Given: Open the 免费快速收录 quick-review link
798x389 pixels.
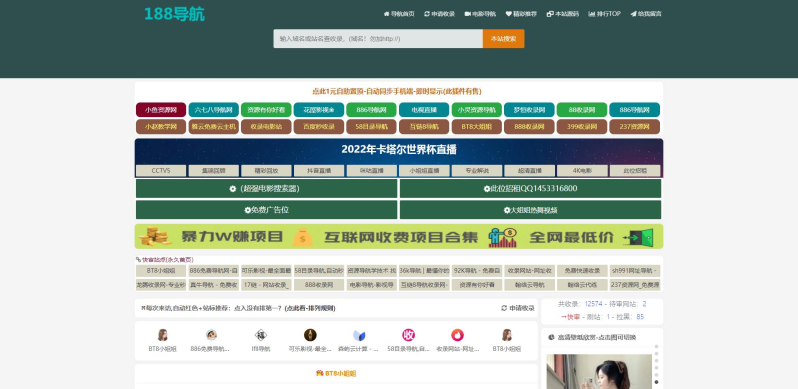Looking at the screenshot, I should [x=582, y=271].
